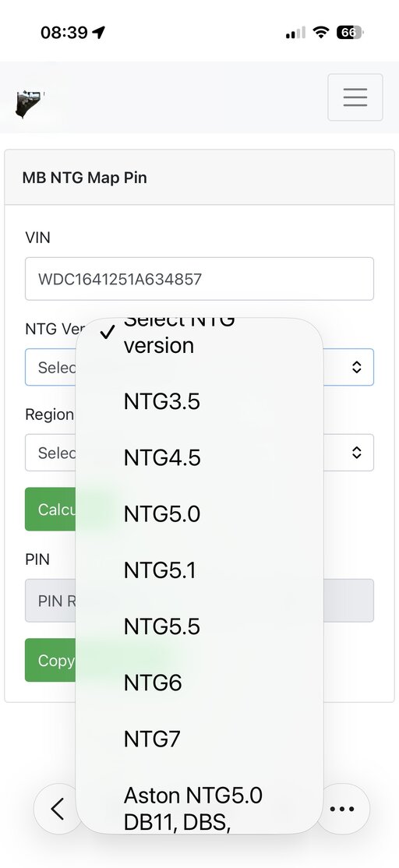Select the NTG7 entry
Screen dimensions: 399x868
(x=199, y=739)
